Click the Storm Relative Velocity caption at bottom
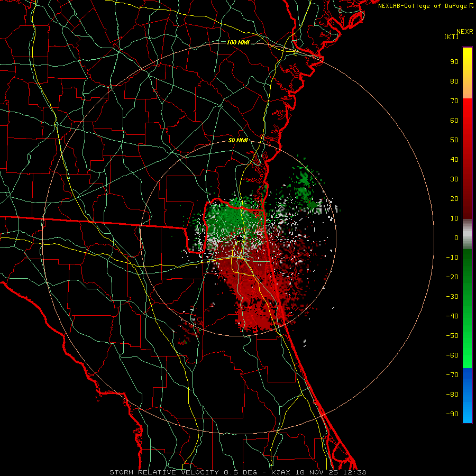Screen dimensions: 476x476 coord(238,472)
